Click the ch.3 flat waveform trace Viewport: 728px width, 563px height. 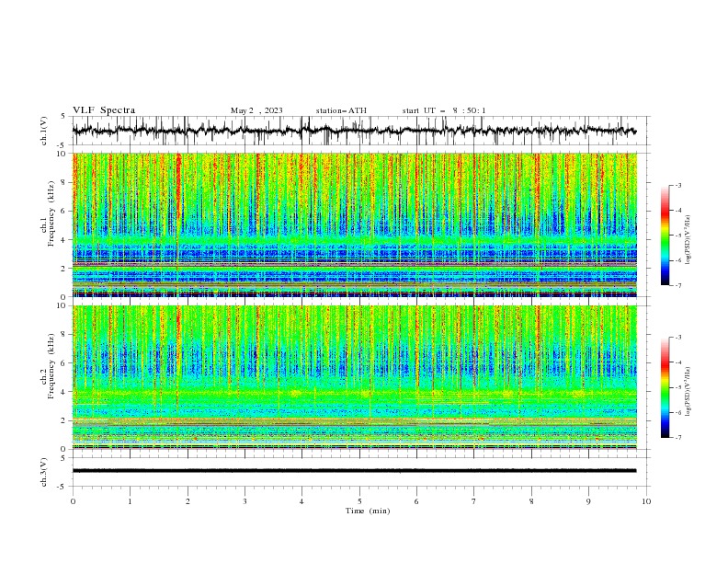click(x=354, y=471)
